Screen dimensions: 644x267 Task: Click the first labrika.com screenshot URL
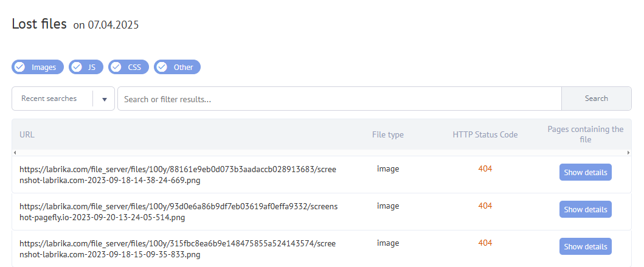178,175
